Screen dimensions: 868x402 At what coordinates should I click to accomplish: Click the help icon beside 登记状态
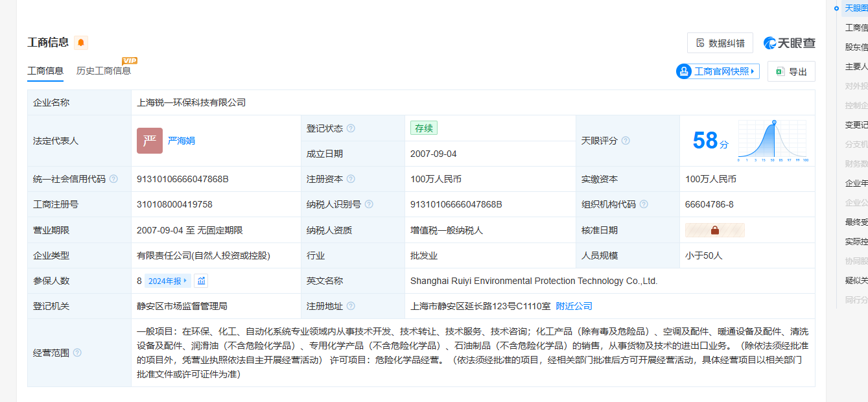(x=351, y=128)
